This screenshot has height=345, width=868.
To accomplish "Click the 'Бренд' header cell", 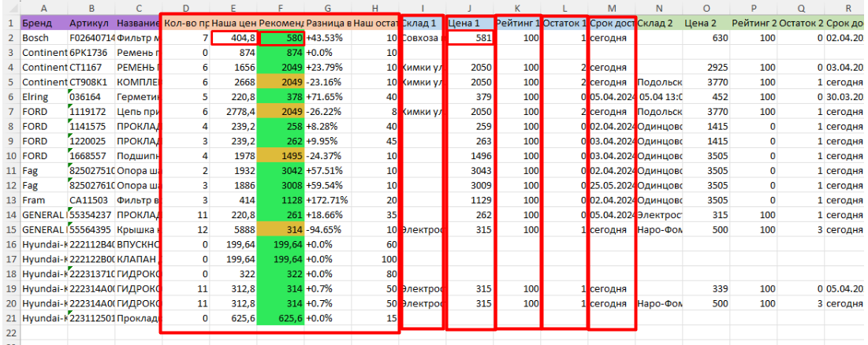I will (x=43, y=23).
